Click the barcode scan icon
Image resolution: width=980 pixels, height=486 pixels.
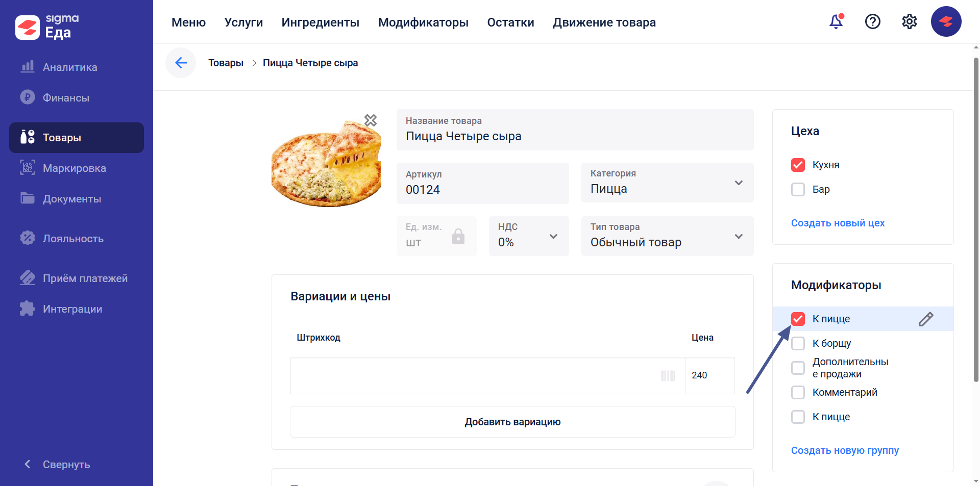(x=668, y=376)
